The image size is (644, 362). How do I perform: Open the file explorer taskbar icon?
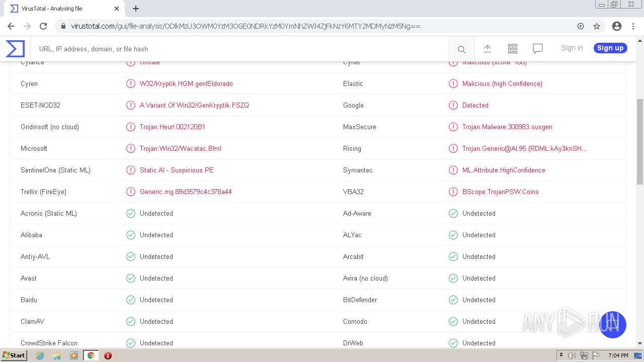click(57, 355)
